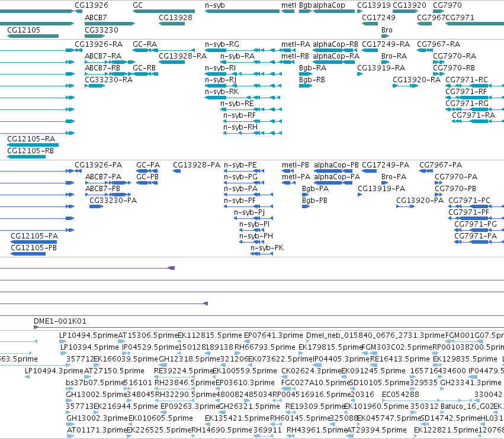
Task: Click transcript CG13928-RA
Action: tap(172, 62)
